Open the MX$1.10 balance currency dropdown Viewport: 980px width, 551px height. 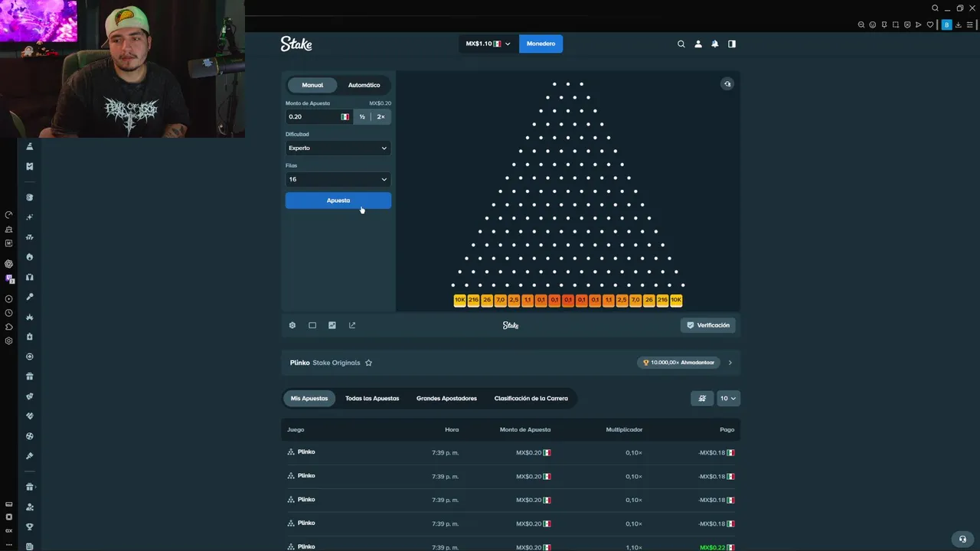click(x=488, y=44)
